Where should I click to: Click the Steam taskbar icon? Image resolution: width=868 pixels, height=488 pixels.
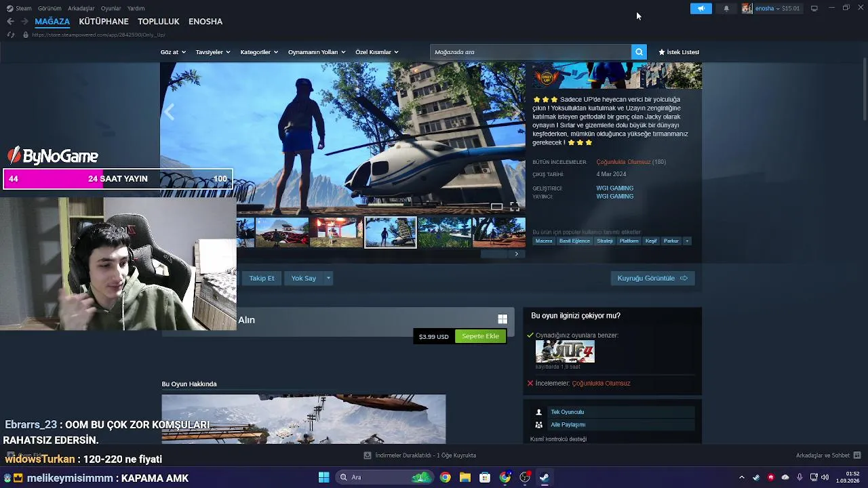pyautogui.click(x=545, y=477)
